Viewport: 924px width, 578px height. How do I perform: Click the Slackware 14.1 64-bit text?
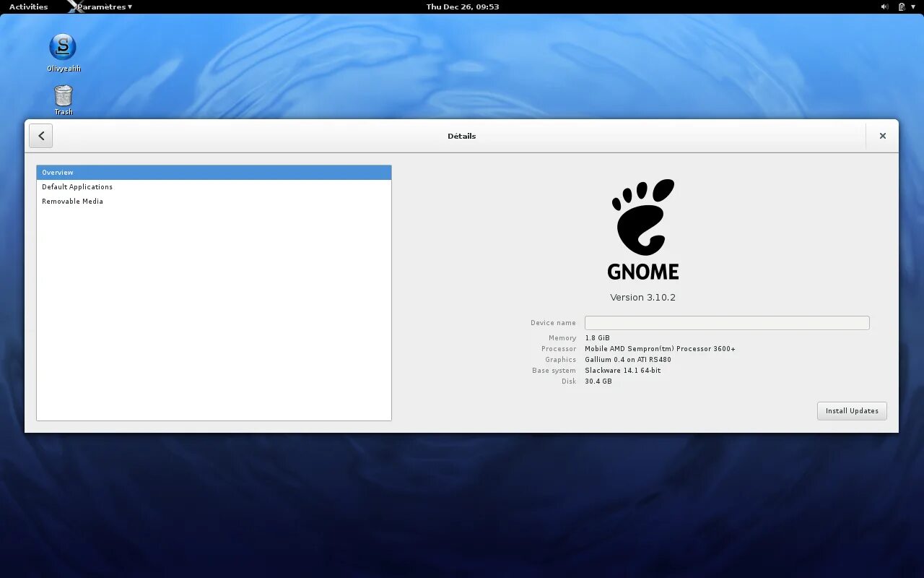click(x=622, y=371)
